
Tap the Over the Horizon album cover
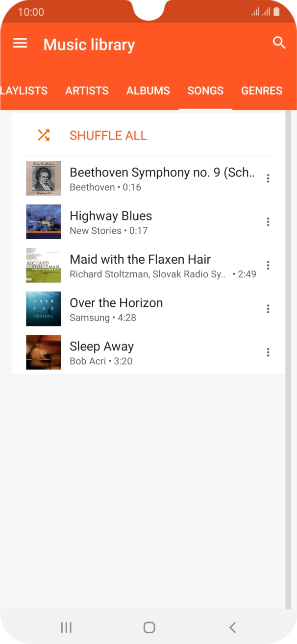tap(43, 309)
